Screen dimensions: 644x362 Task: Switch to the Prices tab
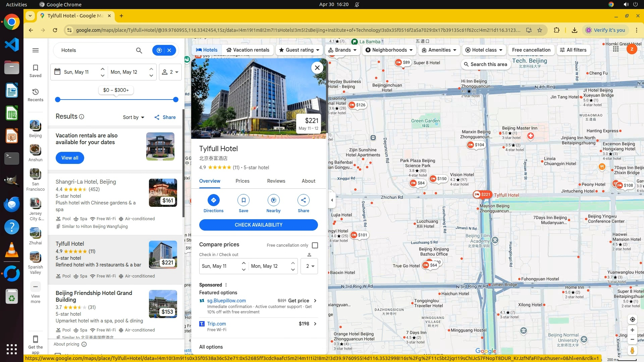pos(242,181)
